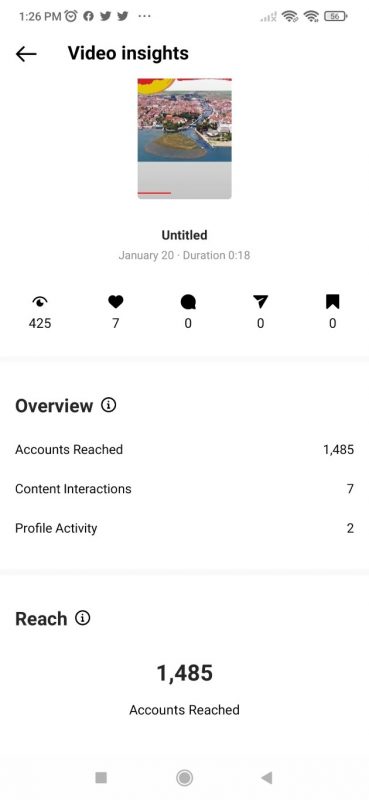Tap the Untitled video title
This screenshot has width=369, height=800.
click(x=184, y=235)
